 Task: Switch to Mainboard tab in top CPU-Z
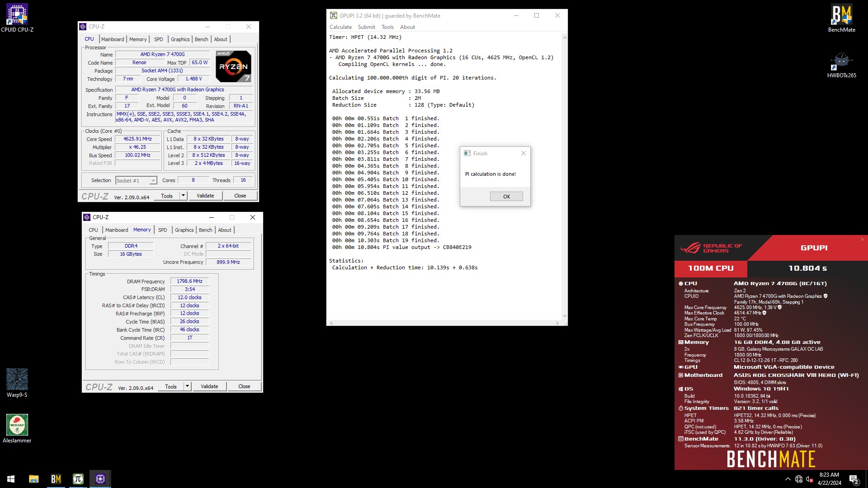point(113,39)
